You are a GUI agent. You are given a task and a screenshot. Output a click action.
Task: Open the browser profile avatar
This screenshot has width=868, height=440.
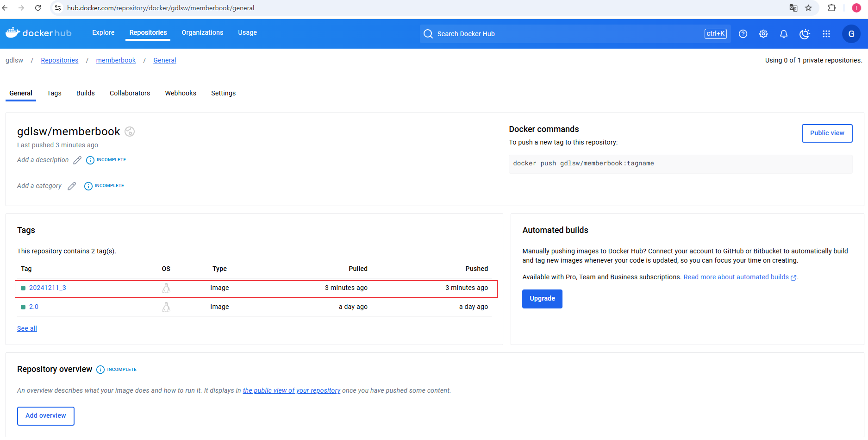coord(856,8)
